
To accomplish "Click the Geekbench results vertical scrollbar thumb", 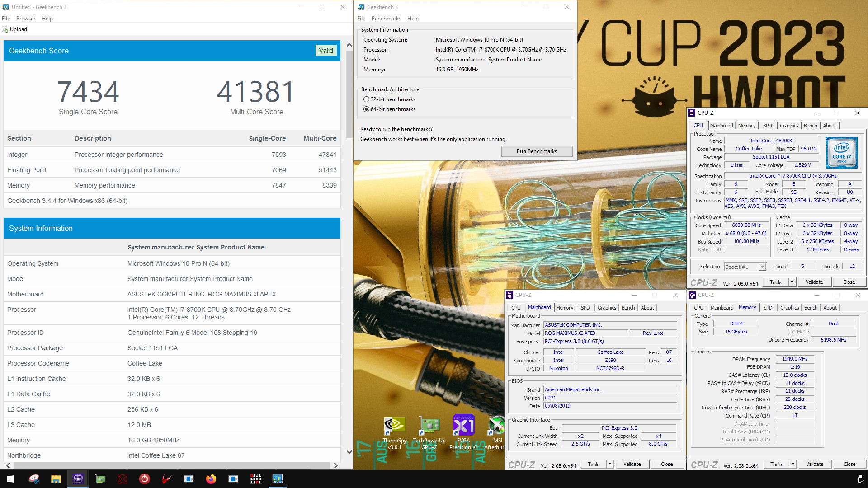I will coord(349,94).
